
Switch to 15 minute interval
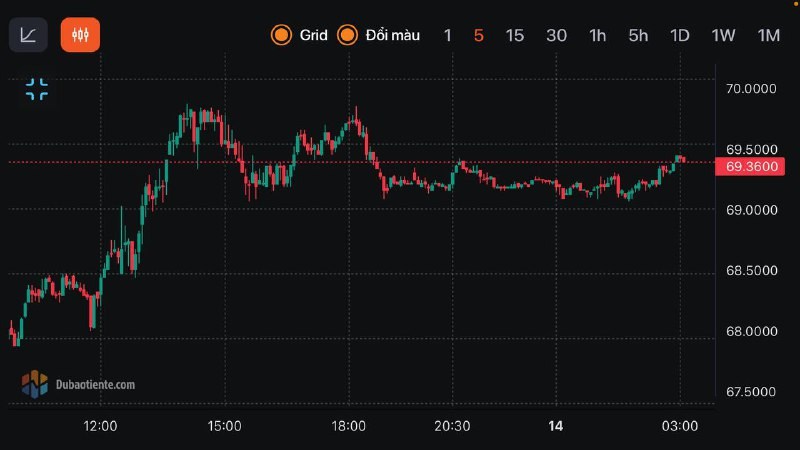[515, 35]
